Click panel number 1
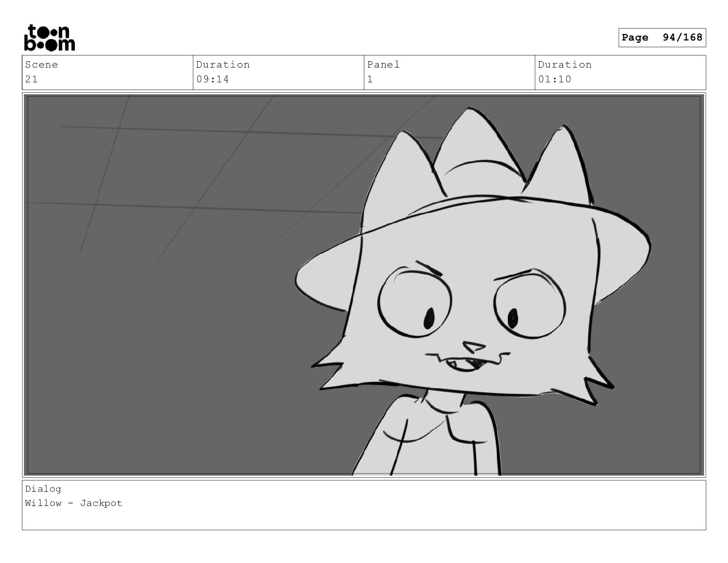 (370, 79)
